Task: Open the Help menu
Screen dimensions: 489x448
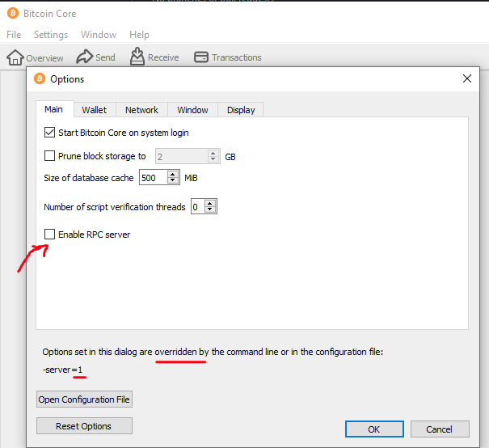Action: (x=139, y=35)
